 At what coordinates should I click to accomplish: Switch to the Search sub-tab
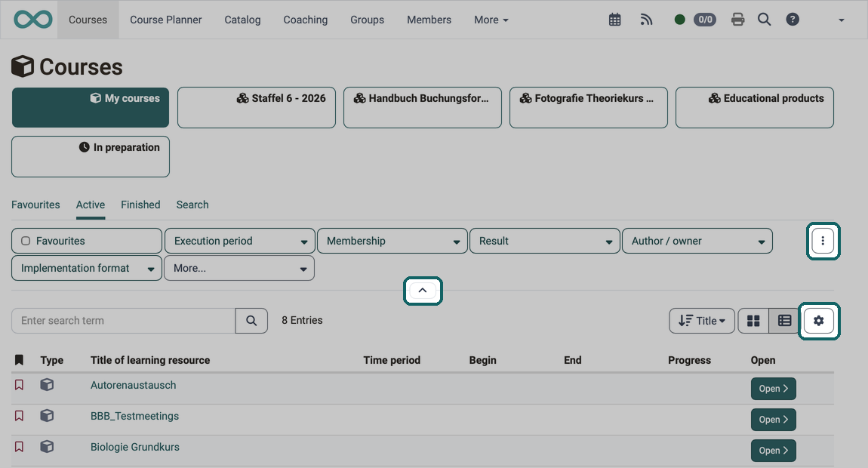coord(192,205)
